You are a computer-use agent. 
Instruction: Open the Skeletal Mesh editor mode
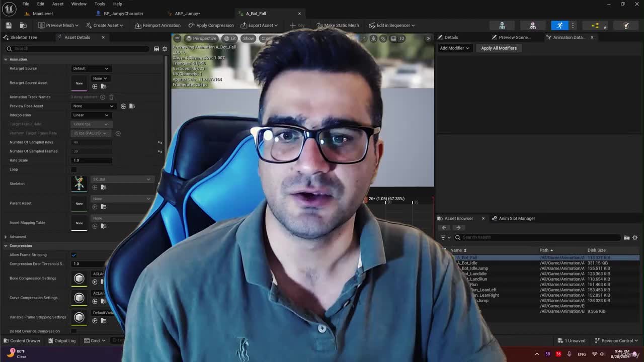tap(533, 25)
